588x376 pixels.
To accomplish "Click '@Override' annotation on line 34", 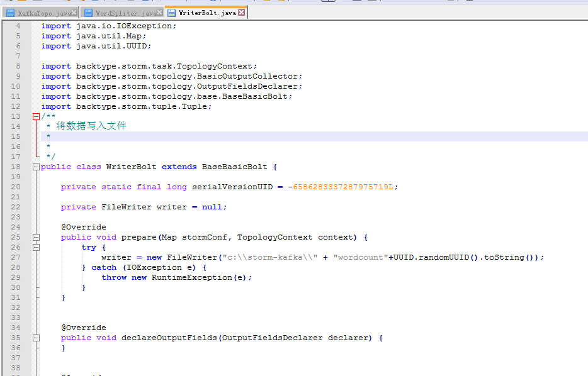I will (x=84, y=328).
